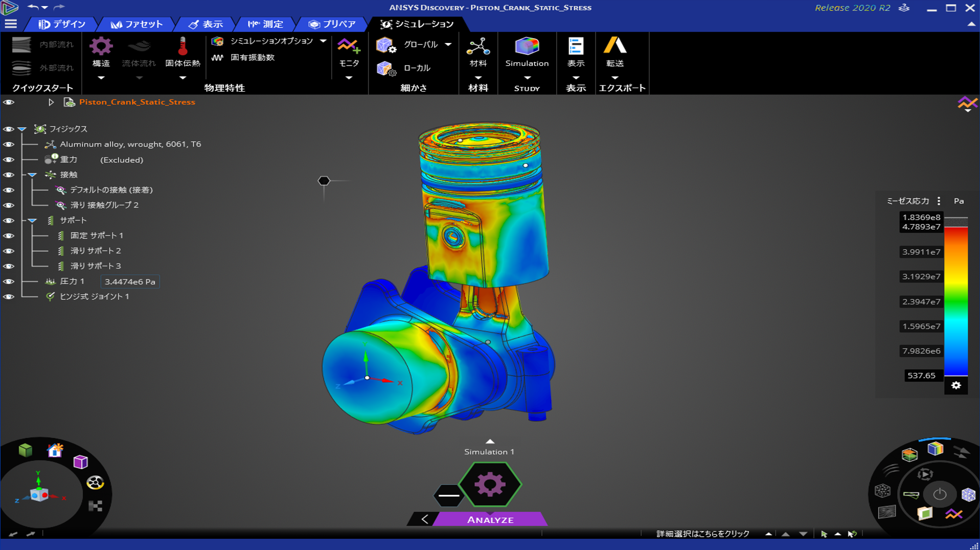This screenshot has width=980, height=550.
Task: Select the 構造 structural physics gear icon
Action: pos(101,47)
